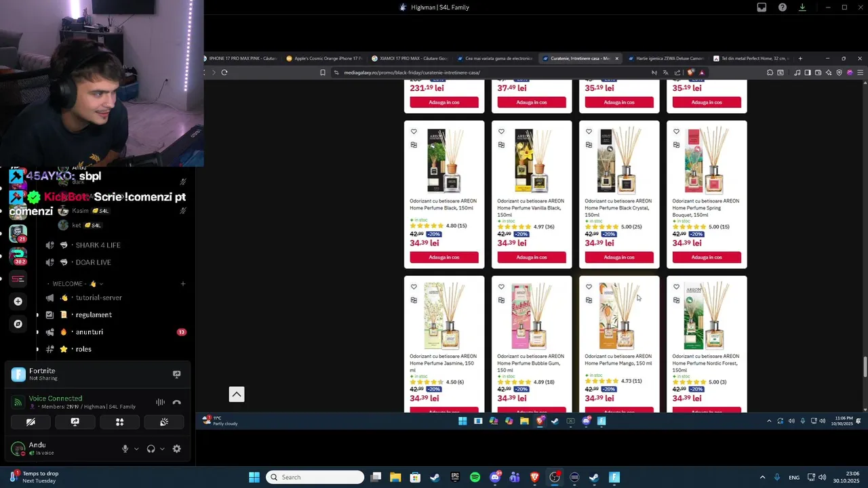Open File Explorer from taskbar
This screenshot has width=868, height=488.
coord(395,477)
